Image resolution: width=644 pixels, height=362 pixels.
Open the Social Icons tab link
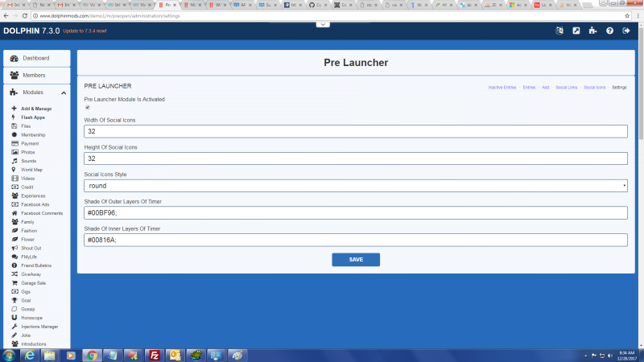(x=595, y=88)
